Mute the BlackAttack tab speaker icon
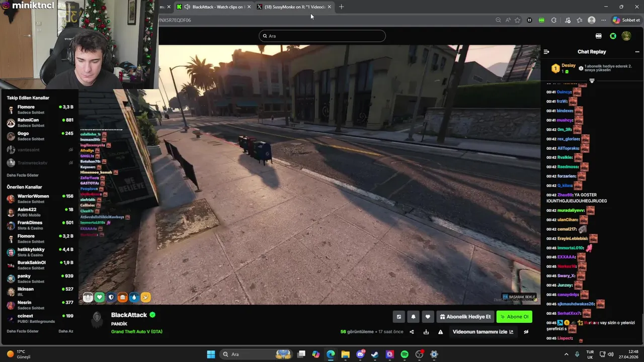 pyautogui.click(x=187, y=7)
